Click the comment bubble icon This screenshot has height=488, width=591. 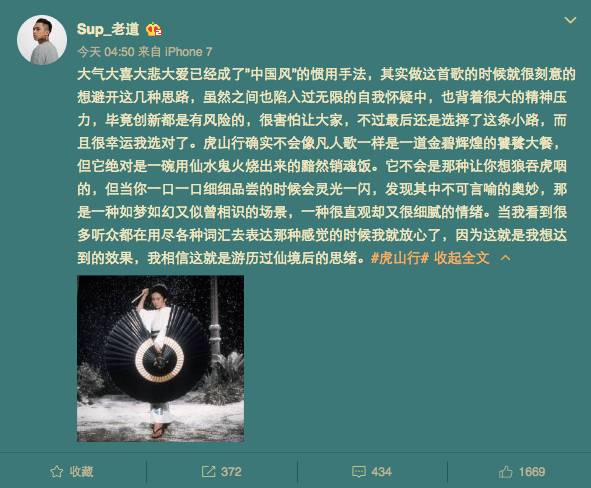pyautogui.click(x=358, y=472)
